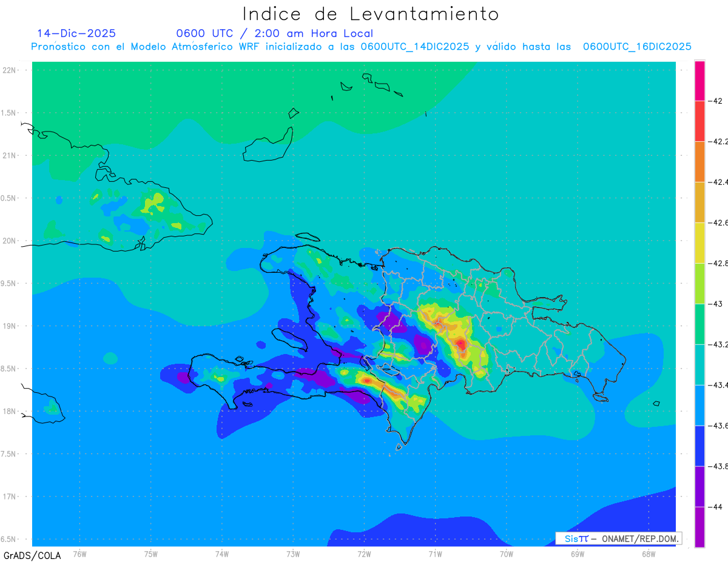
Task: Click the "73W" longitude label
Action: pos(293,554)
